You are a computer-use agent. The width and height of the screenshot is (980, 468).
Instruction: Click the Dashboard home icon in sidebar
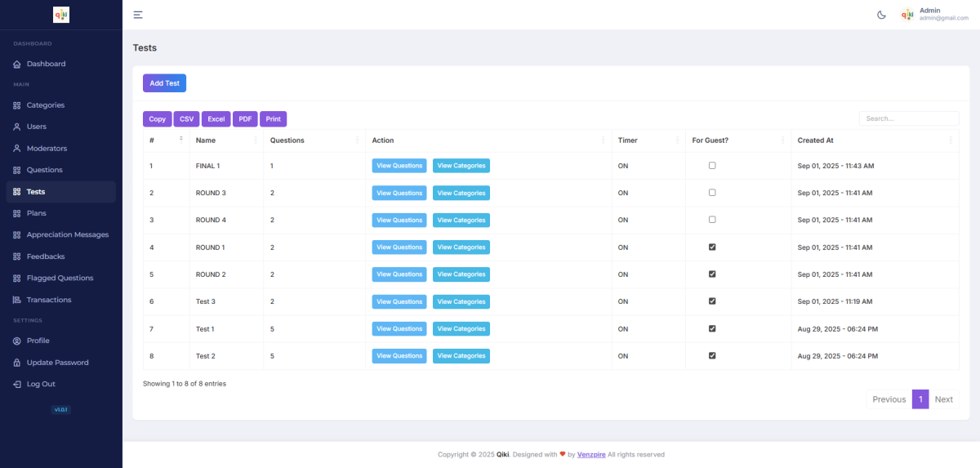(x=17, y=64)
